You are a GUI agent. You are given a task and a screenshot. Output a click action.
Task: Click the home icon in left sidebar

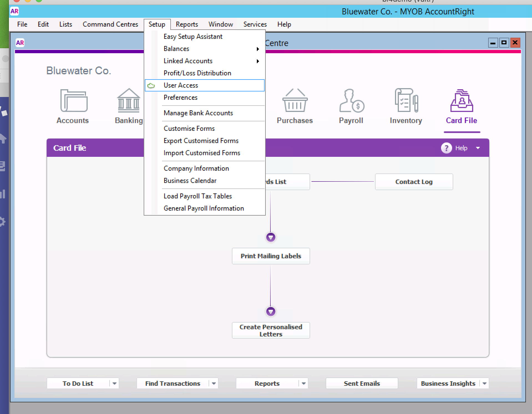click(x=3, y=139)
